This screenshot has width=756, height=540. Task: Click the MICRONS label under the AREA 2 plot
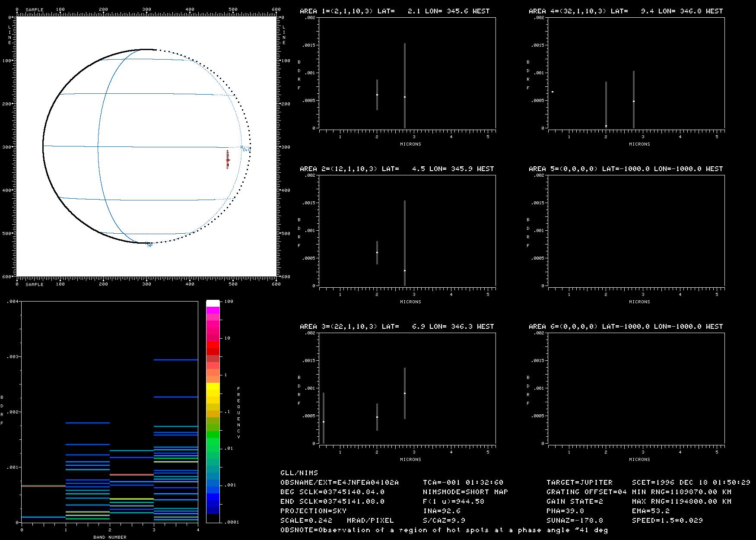point(410,302)
